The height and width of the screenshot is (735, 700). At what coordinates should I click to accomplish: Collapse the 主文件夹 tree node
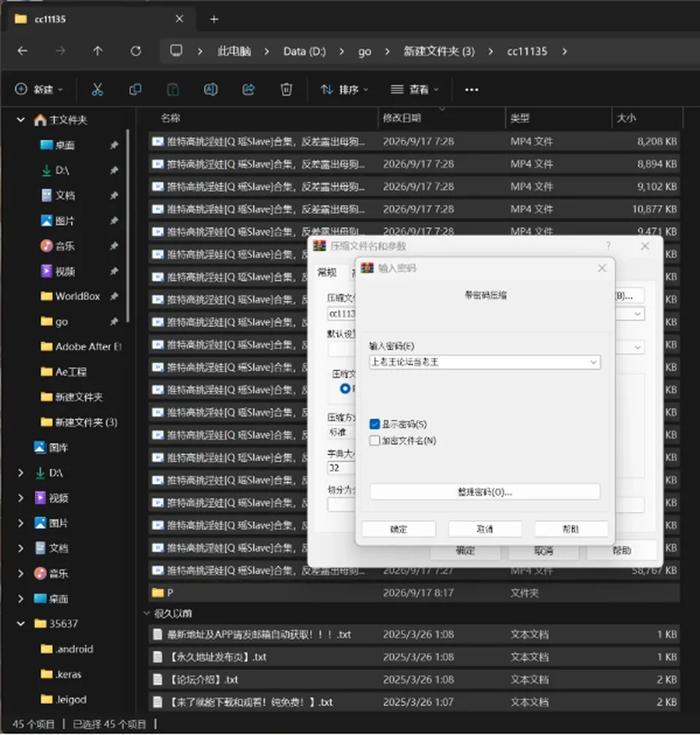[x=20, y=120]
